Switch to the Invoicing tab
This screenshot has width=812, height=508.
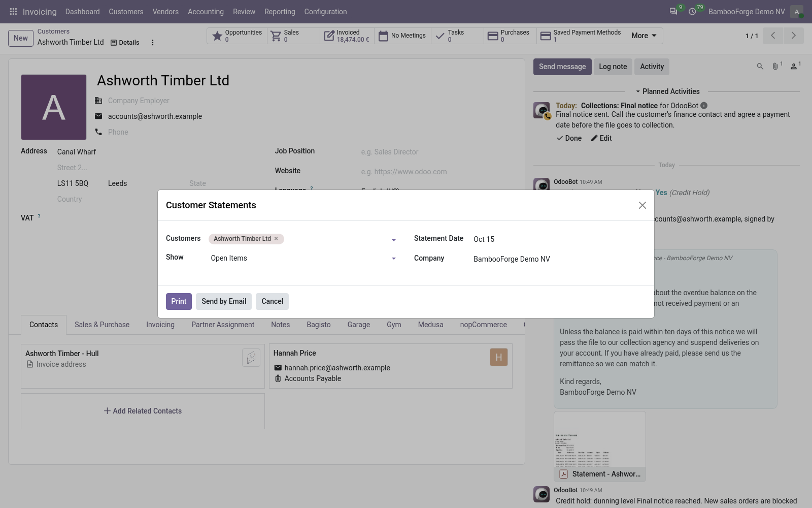tap(160, 325)
